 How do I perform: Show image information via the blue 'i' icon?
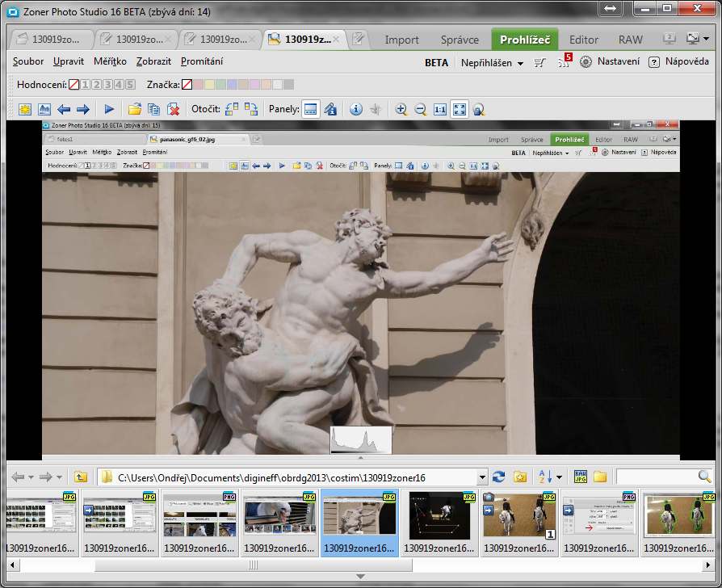click(x=355, y=109)
